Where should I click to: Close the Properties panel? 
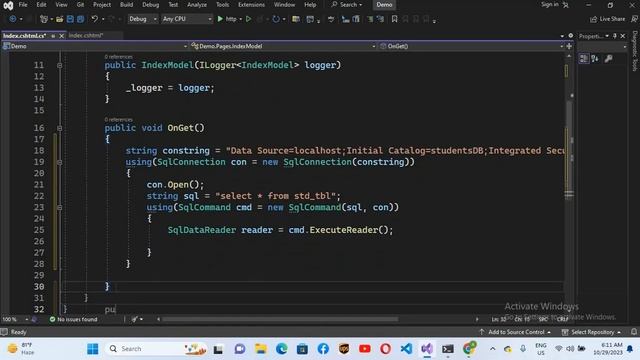tap(623, 36)
